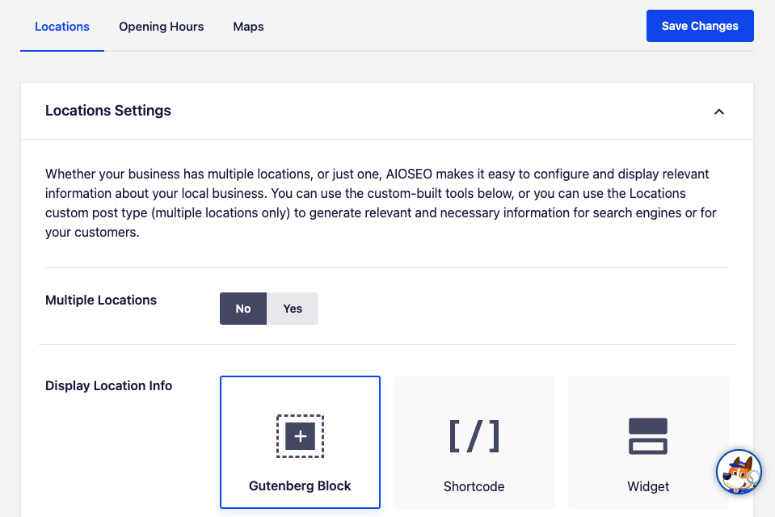Click the Multiple Locations label
775x517 pixels.
(x=101, y=300)
